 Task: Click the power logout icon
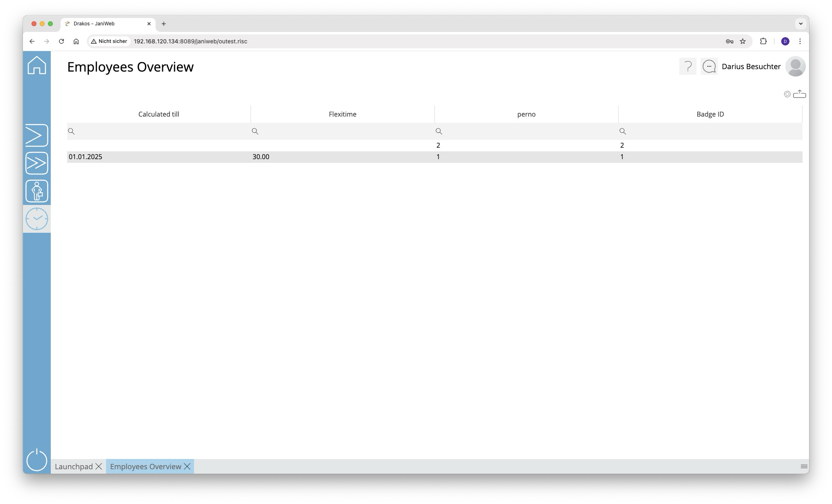click(37, 460)
